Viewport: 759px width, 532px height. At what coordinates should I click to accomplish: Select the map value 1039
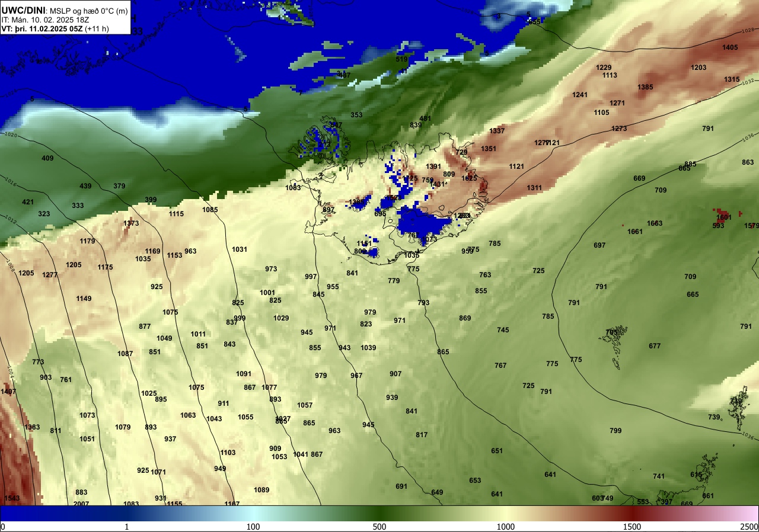pyautogui.click(x=368, y=348)
